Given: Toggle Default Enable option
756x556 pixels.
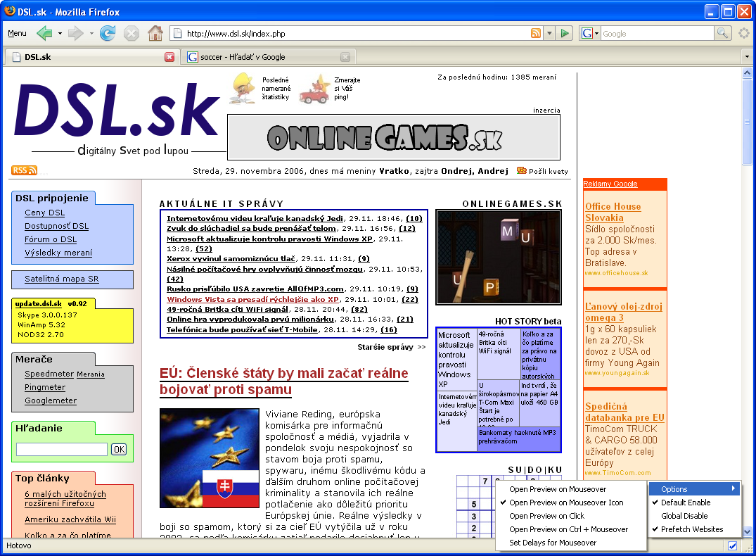Looking at the screenshot, I should pyautogui.click(x=695, y=503).
